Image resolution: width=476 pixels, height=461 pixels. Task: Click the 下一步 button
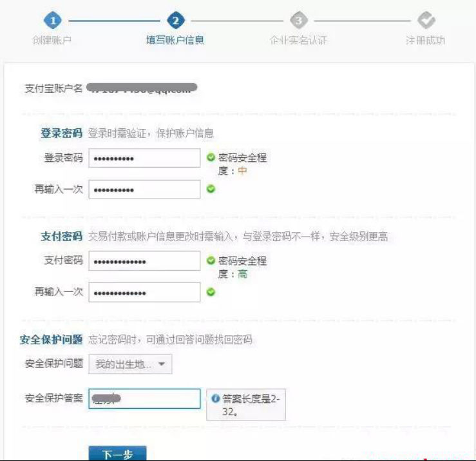pyautogui.click(x=117, y=454)
